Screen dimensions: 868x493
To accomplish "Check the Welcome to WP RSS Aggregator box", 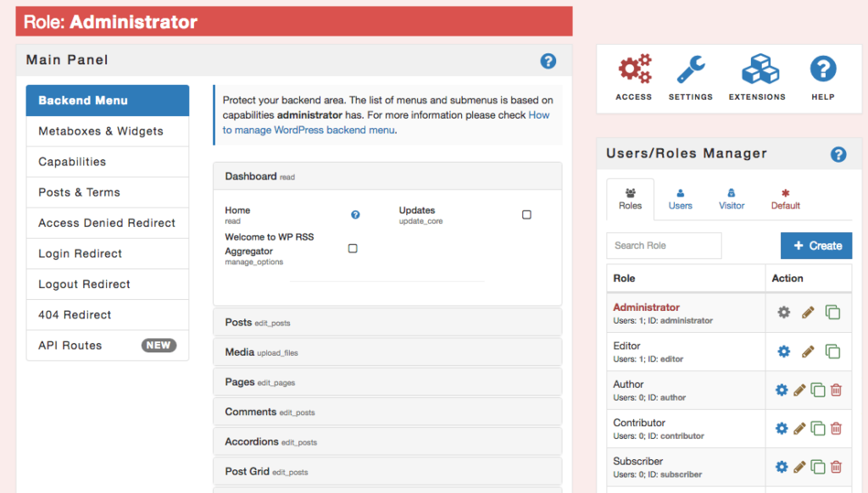I will point(353,248).
